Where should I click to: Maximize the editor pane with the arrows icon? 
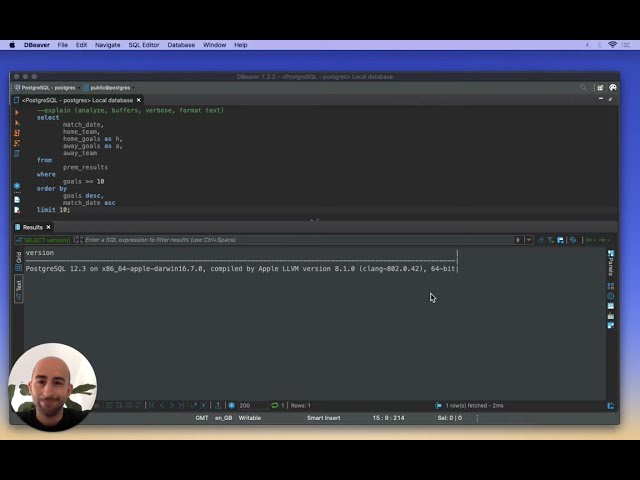coord(611,99)
